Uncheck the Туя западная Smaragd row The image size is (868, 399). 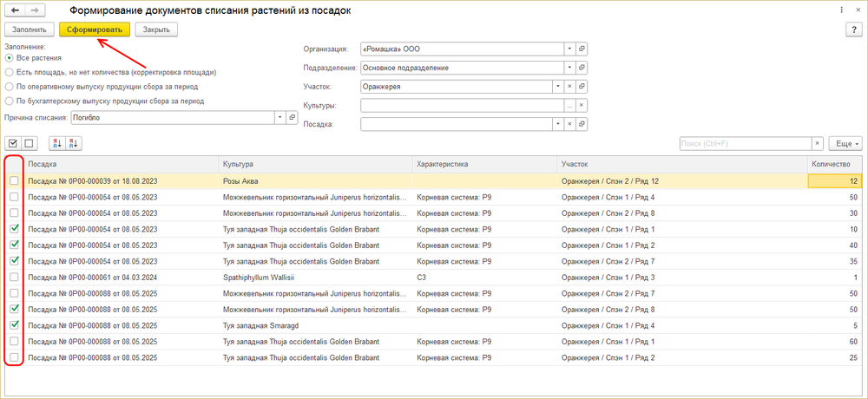pyautogui.click(x=14, y=324)
